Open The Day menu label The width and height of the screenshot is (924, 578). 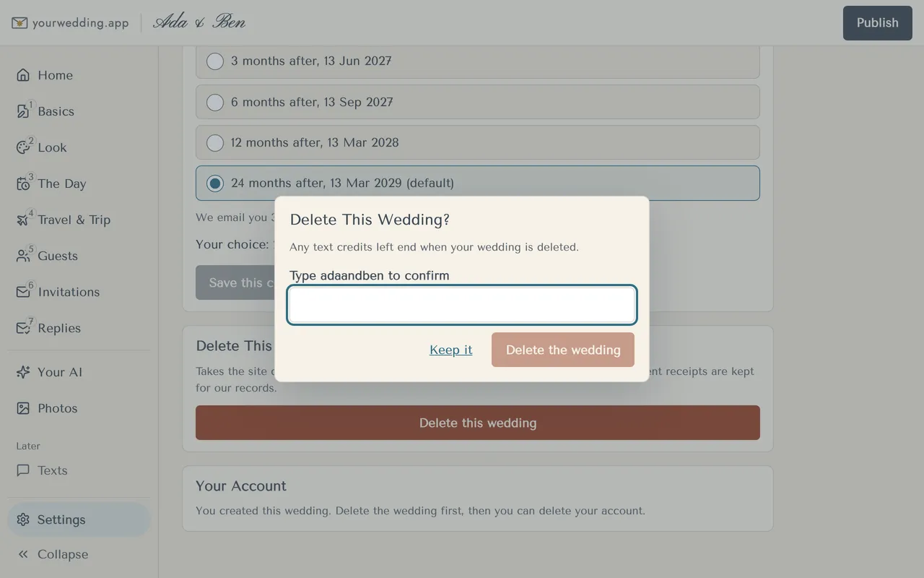click(62, 184)
